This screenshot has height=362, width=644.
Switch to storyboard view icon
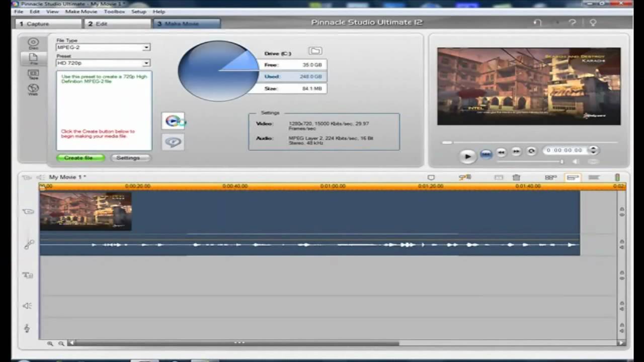[551, 177]
